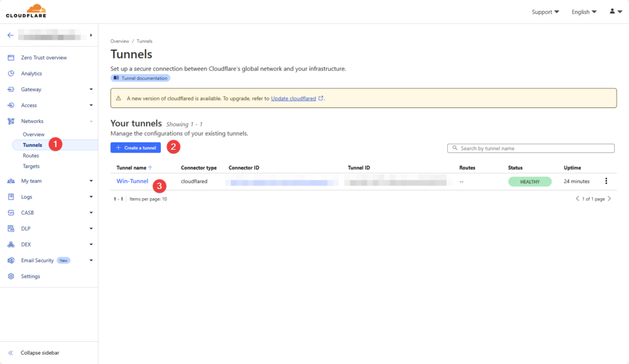Click the Connector ID column header
This screenshot has height=364, width=629.
tap(244, 168)
